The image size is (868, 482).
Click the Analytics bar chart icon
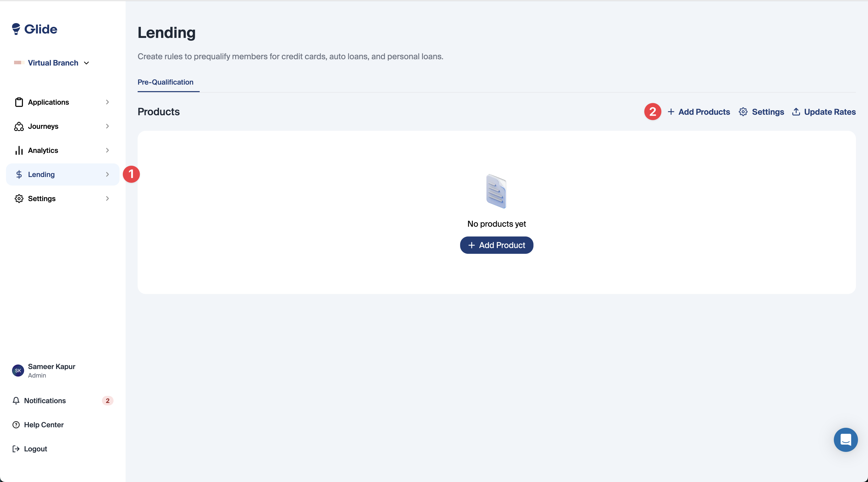[19, 150]
